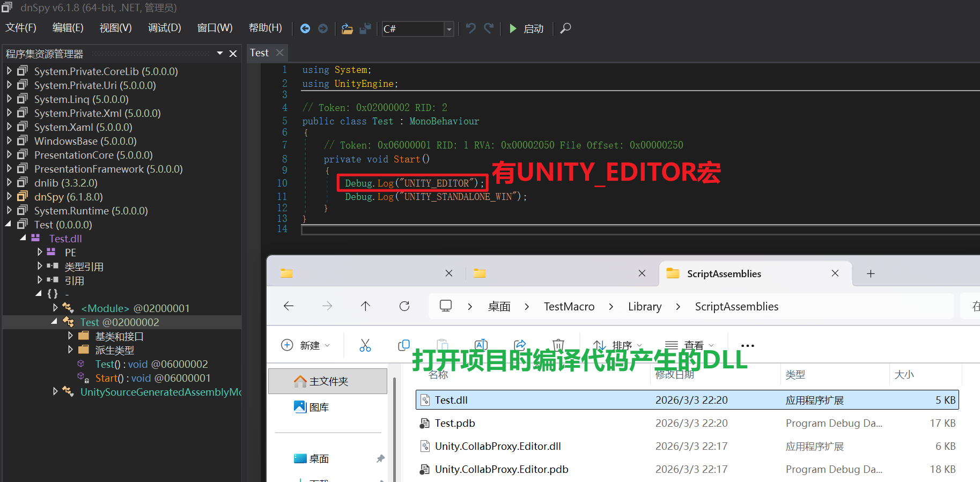Viewport: 980px width, 482px height.
Task: Open the C# language dropdown
Action: (x=449, y=29)
